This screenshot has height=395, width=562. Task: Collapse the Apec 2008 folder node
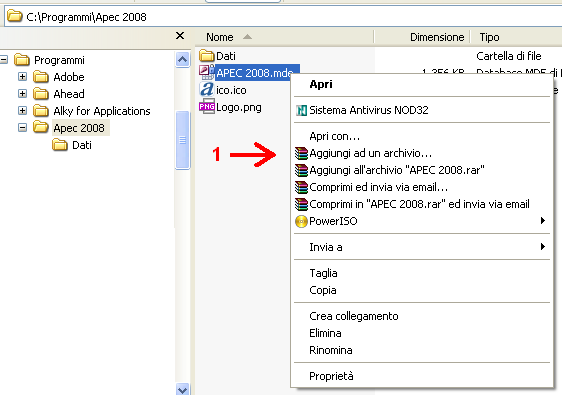click(x=22, y=128)
